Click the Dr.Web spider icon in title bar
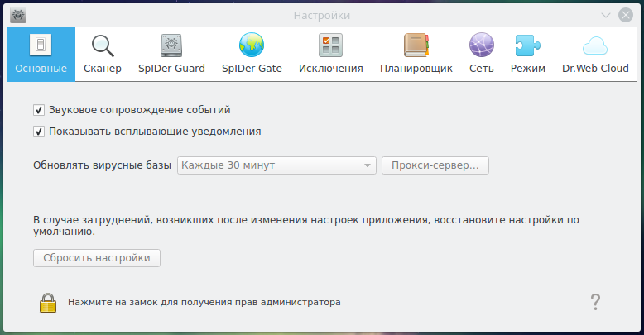This screenshot has width=644, height=335. coord(17,15)
